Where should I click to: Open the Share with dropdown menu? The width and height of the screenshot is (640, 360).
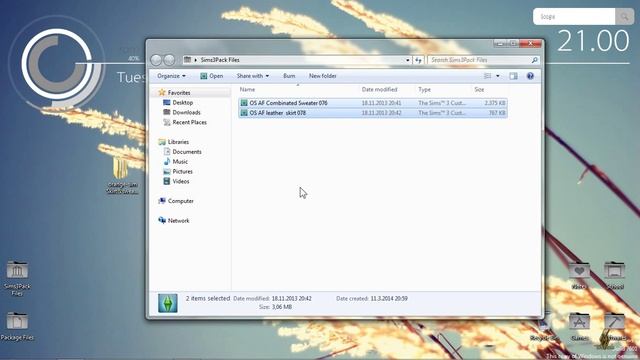click(x=253, y=76)
